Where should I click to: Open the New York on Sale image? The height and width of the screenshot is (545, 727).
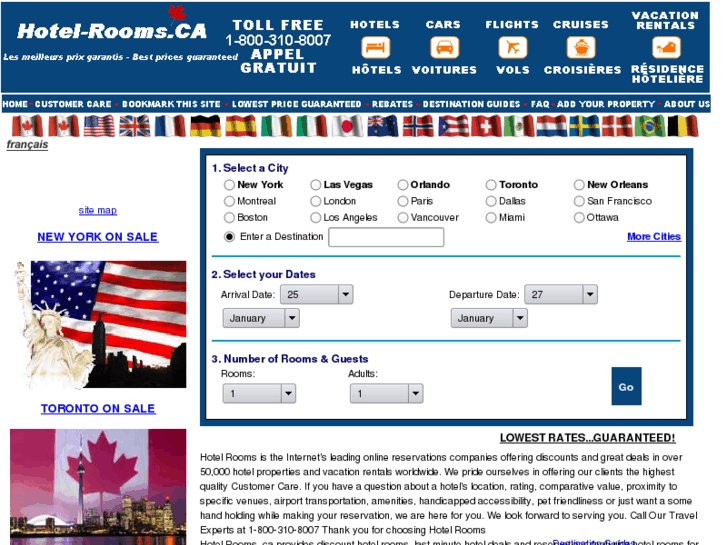click(x=101, y=324)
